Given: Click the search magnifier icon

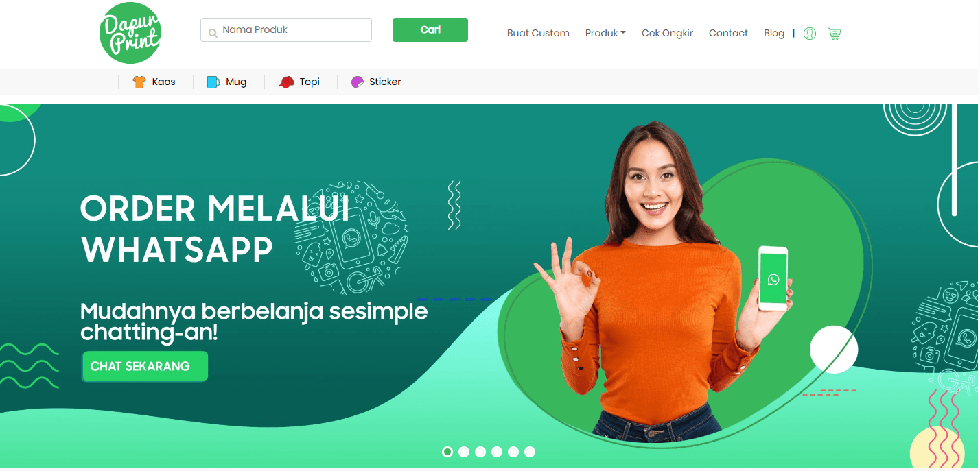Looking at the screenshot, I should (x=213, y=32).
